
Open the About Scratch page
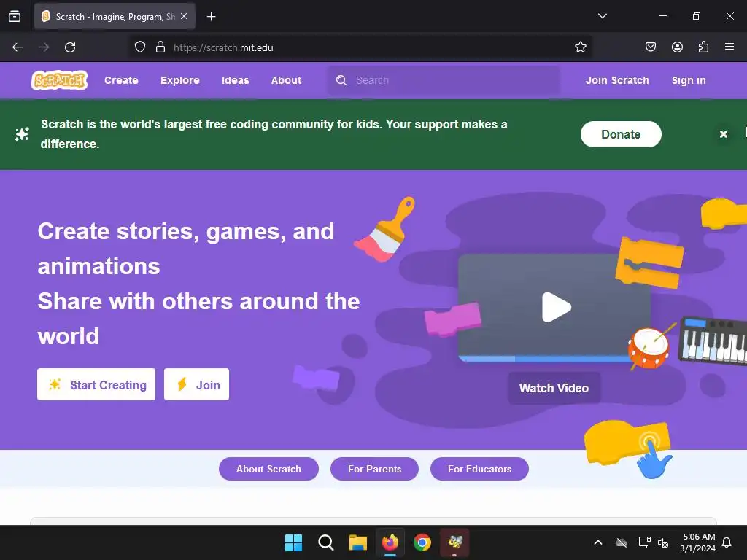[x=268, y=469]
